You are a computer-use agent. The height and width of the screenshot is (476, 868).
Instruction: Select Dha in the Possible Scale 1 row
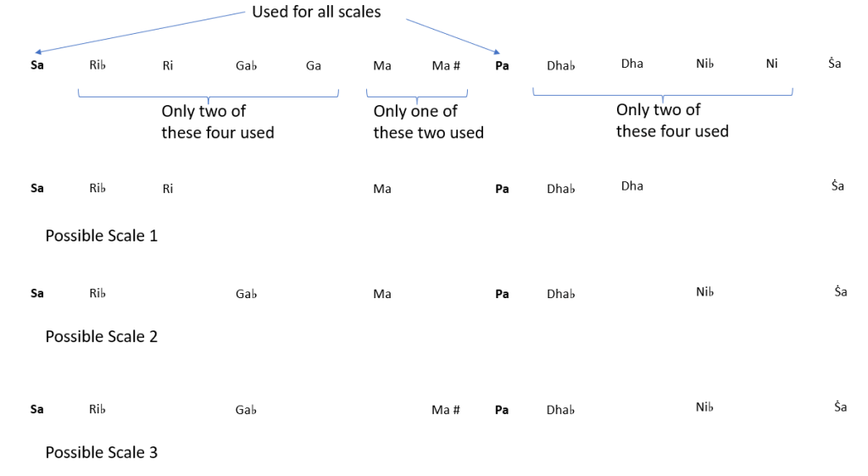tap(632, 186)
